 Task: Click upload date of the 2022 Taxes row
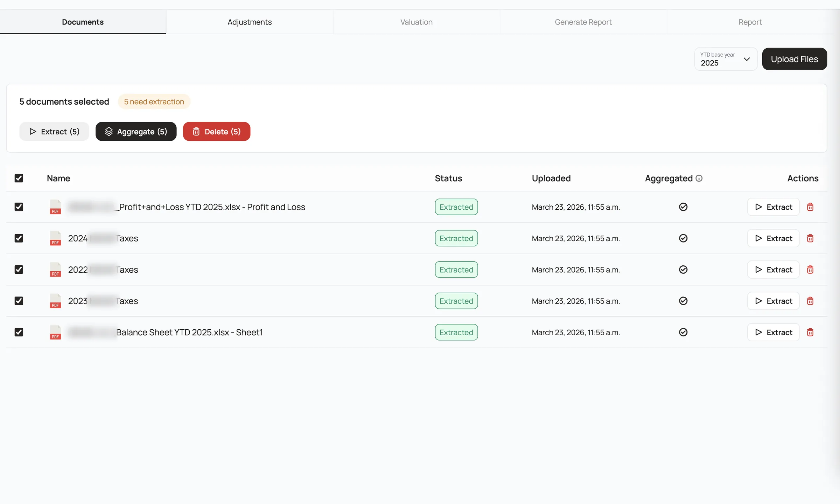(x=576, y=269)
